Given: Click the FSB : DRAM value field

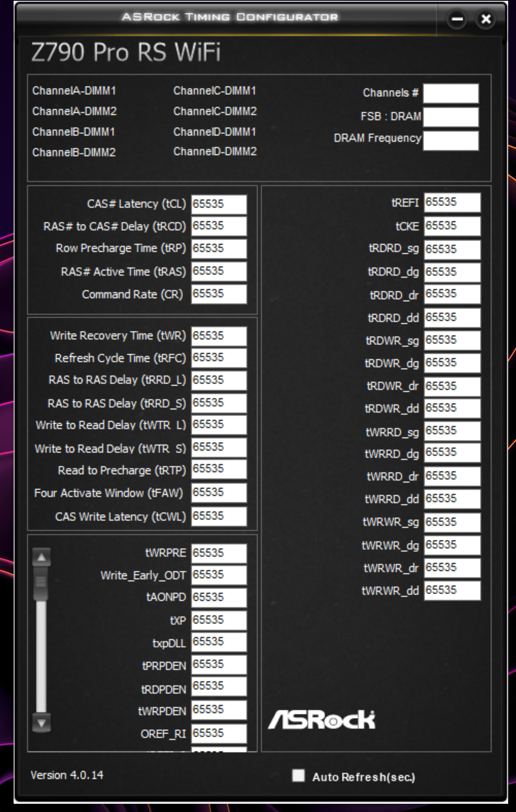Looking at the screenshot, I should [451, 117].
